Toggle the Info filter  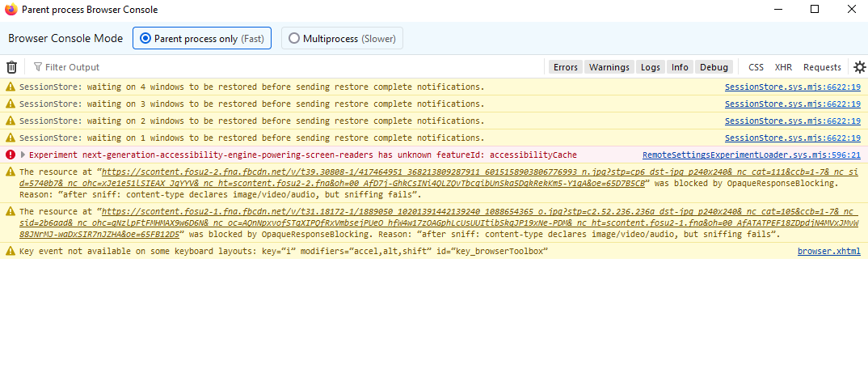pos(680,67)
